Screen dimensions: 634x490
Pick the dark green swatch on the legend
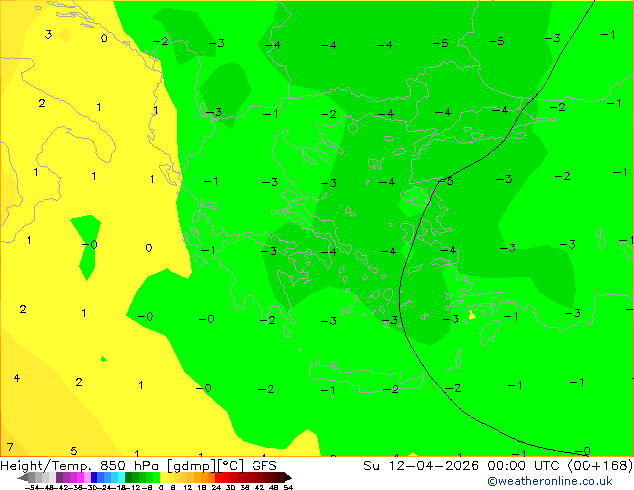[x=128, y=477]
